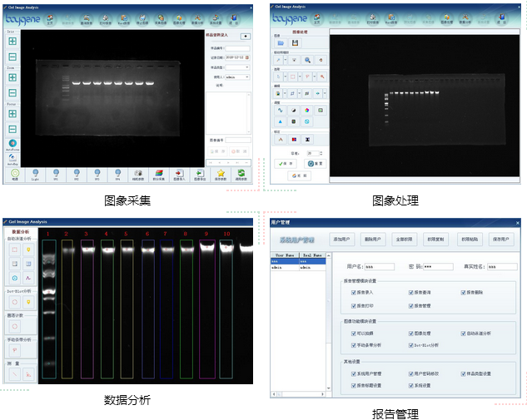Click Zoom decrease icon in acquisition window
This screenshot has width=527, height=420.
[12, 93]
